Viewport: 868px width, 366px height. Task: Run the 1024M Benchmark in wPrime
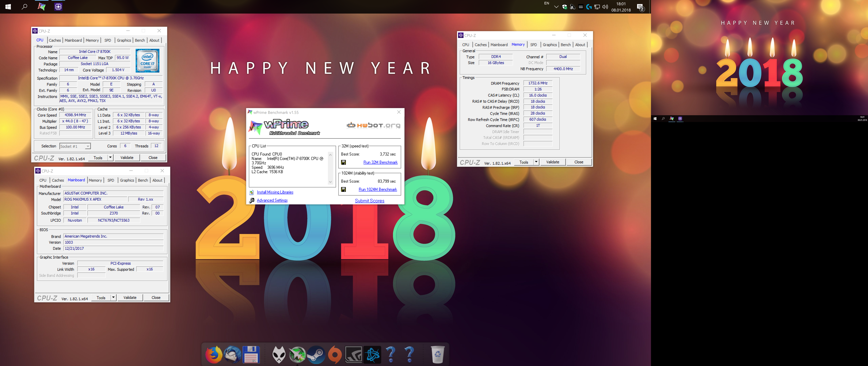pos(378,190)
